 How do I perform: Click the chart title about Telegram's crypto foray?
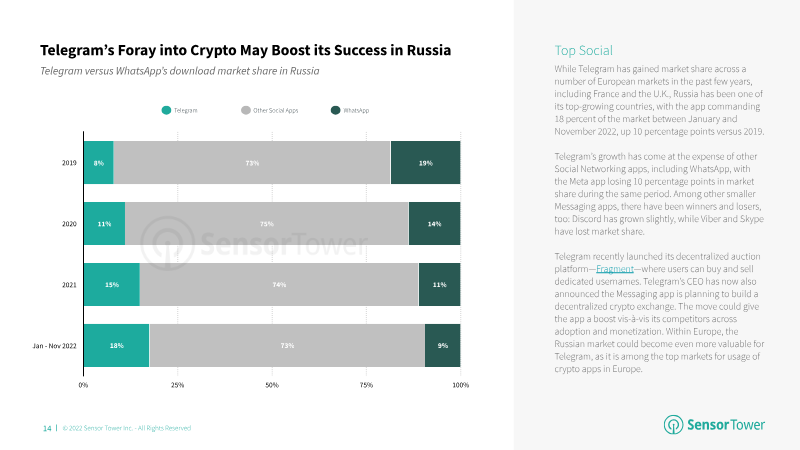click(x=245, y=51)
